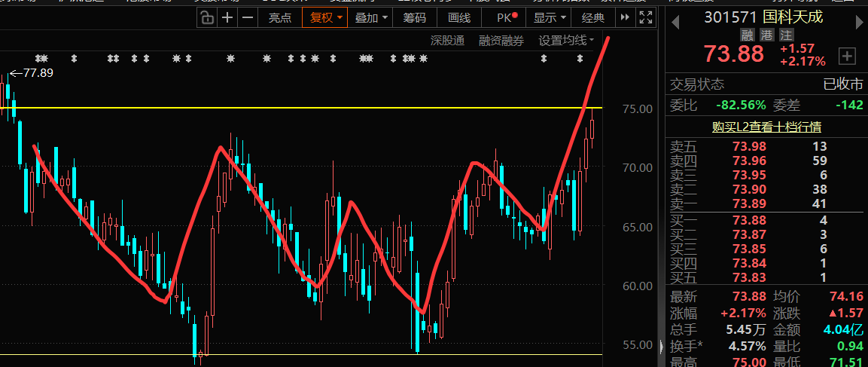Open 设置均线 moving average settings
Image resolution: width=868 pixels, height=367 pixels.
[x=566, y=41]
